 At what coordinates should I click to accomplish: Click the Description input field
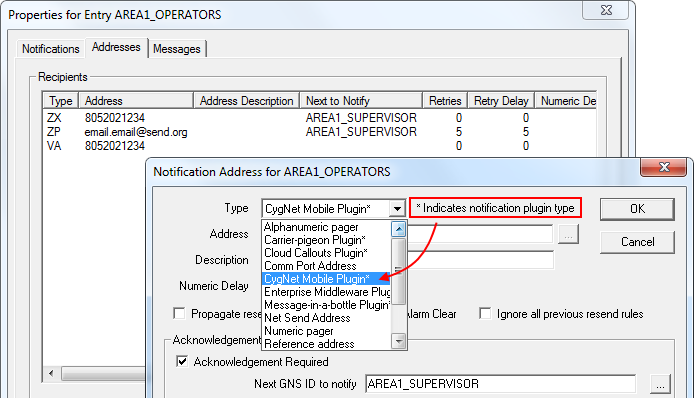click(x=480, y=260)
